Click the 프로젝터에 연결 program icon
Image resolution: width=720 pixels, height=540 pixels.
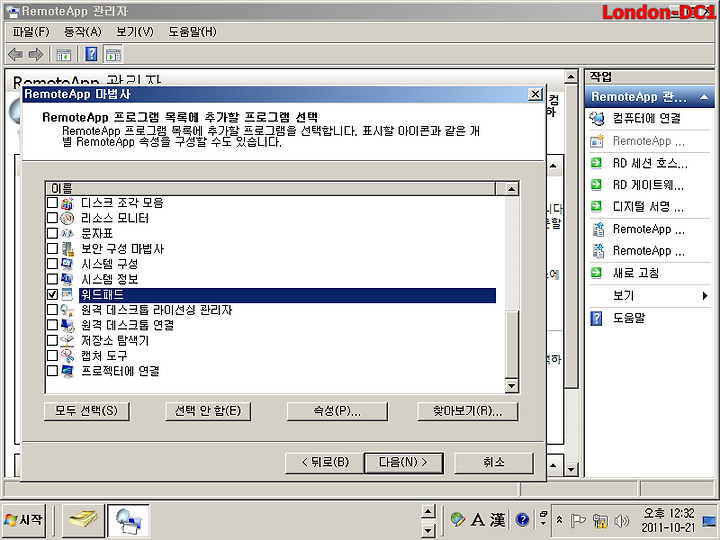point(68,371)
